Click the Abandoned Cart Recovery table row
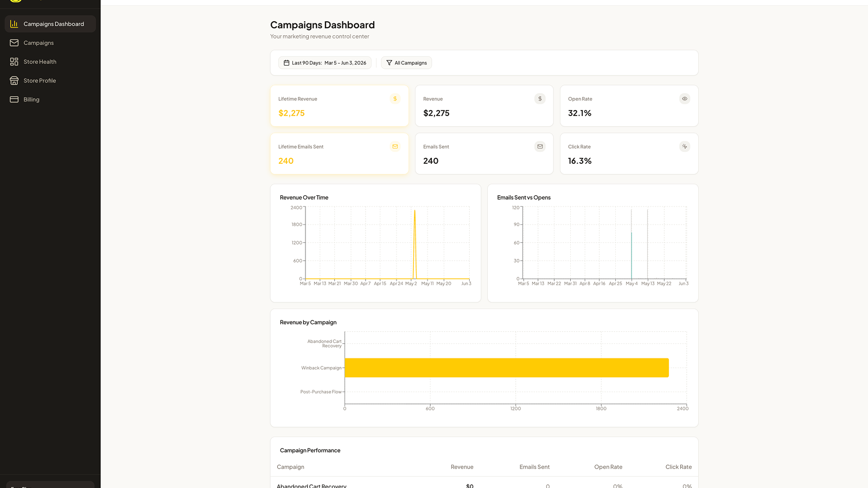868x488 pixels. click(484, 484)
